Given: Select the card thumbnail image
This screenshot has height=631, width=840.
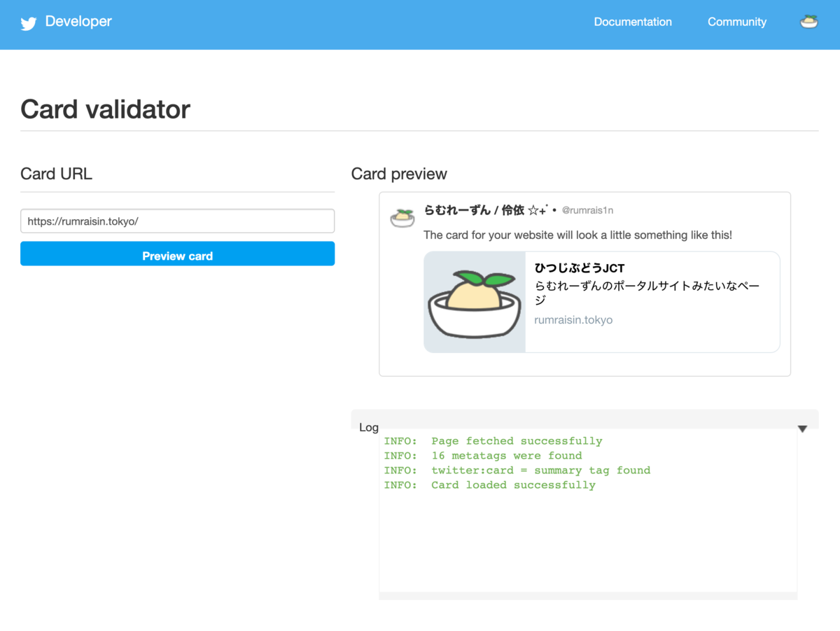Looking at the screenshot, I should [x=474, y=302].
